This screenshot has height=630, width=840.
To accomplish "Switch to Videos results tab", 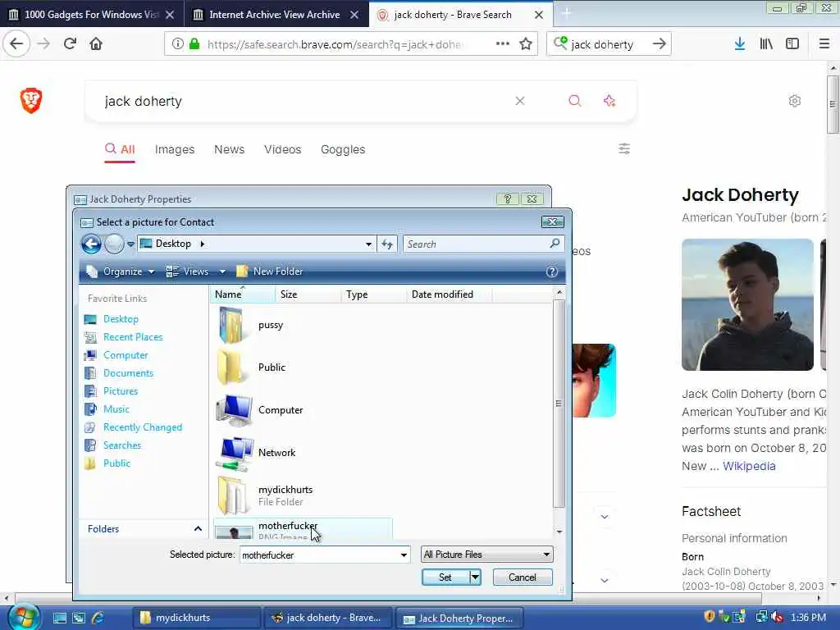I will point(282,149).
